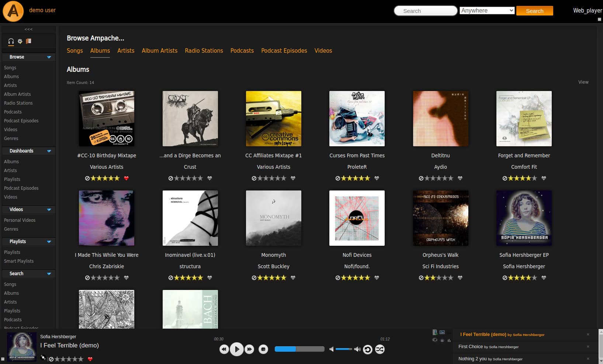The image size is (603, 364).
Task: Open settings via the gear icon
Action: [x=20, y=41]
